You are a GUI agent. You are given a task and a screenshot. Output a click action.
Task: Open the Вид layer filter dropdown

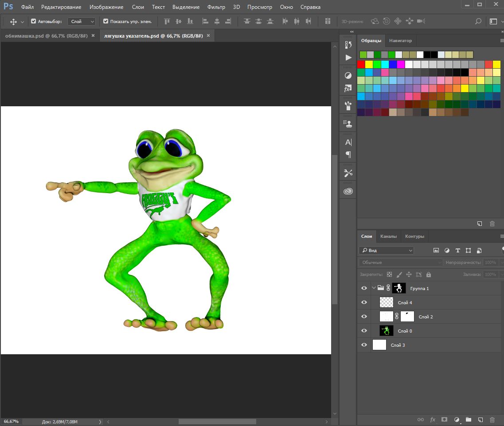pyautogui.click(x=386, y=250)
